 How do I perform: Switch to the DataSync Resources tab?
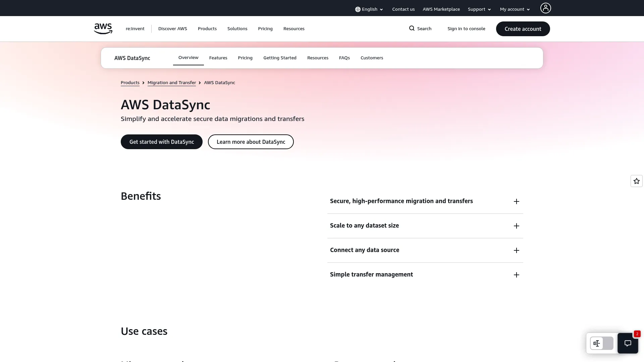[318, 58]
